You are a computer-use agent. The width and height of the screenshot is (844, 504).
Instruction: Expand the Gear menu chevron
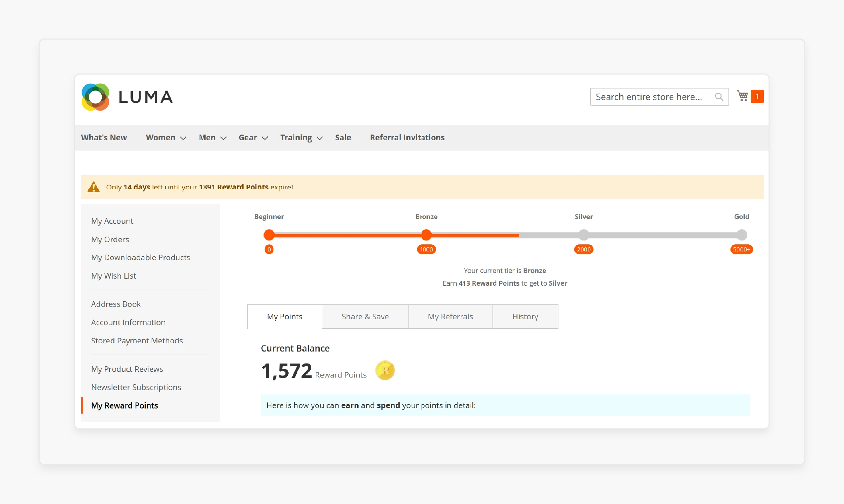(265, 138)
